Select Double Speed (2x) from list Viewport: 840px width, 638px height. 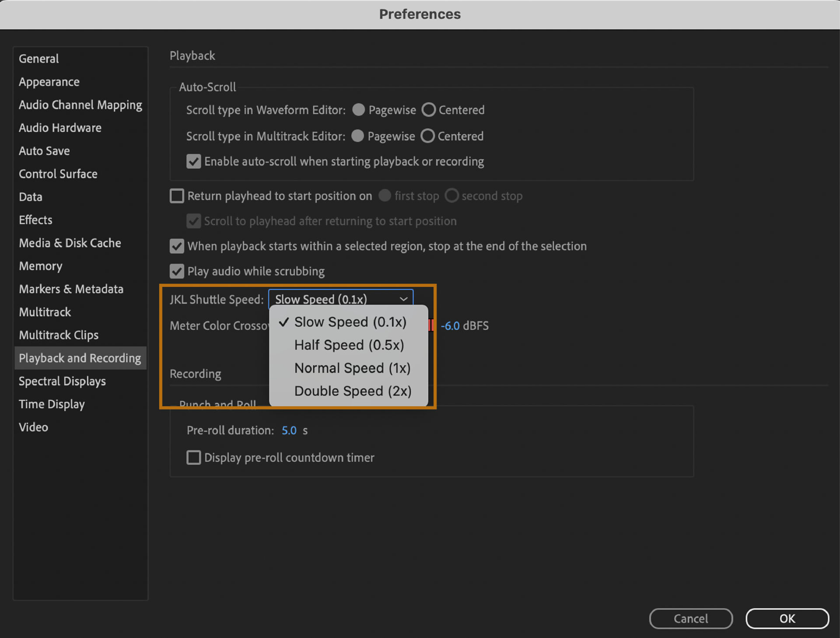coord(353,391)
